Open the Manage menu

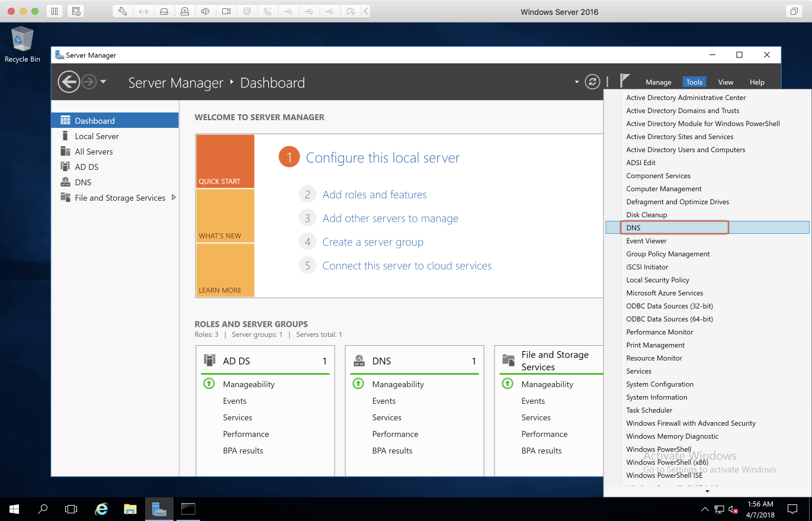(x=658, y=82)
